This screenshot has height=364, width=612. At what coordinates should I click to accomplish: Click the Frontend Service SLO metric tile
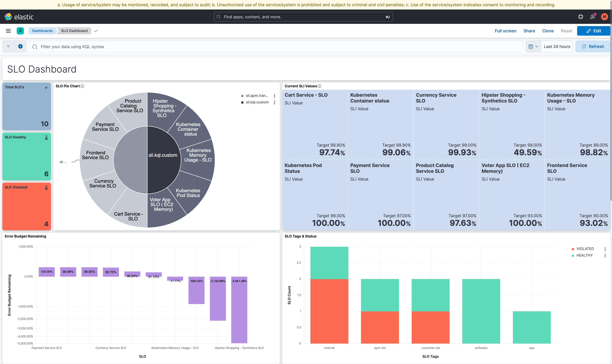tap(577, 195)
